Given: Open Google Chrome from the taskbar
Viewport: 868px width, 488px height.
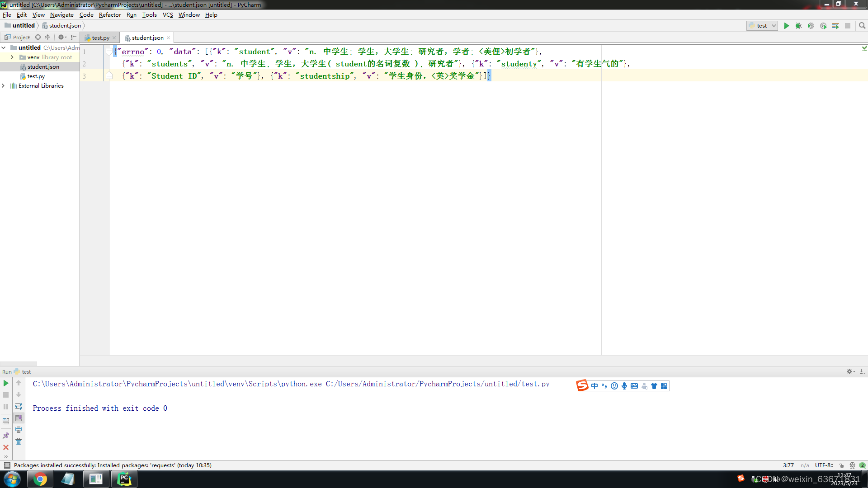Looking at the screenshot, I should (40, 479).
